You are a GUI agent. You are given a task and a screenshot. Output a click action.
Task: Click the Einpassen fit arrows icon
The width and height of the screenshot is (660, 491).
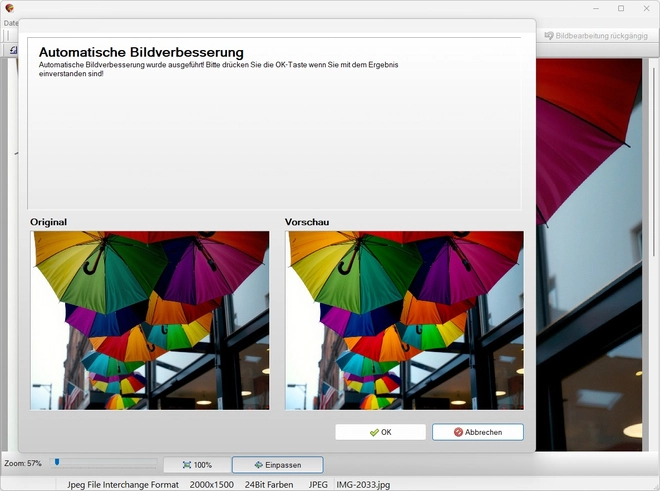(x=258, y=465)
